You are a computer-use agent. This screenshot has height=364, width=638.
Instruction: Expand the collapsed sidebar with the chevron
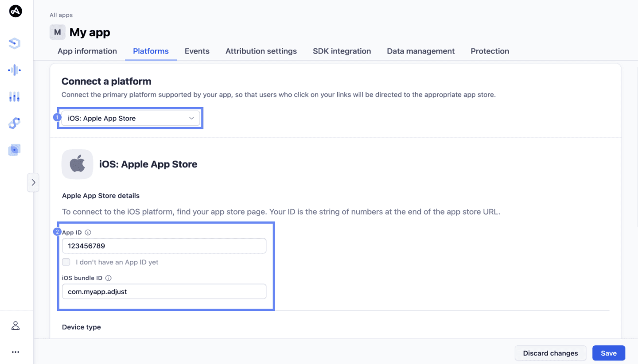coord(33,182)
